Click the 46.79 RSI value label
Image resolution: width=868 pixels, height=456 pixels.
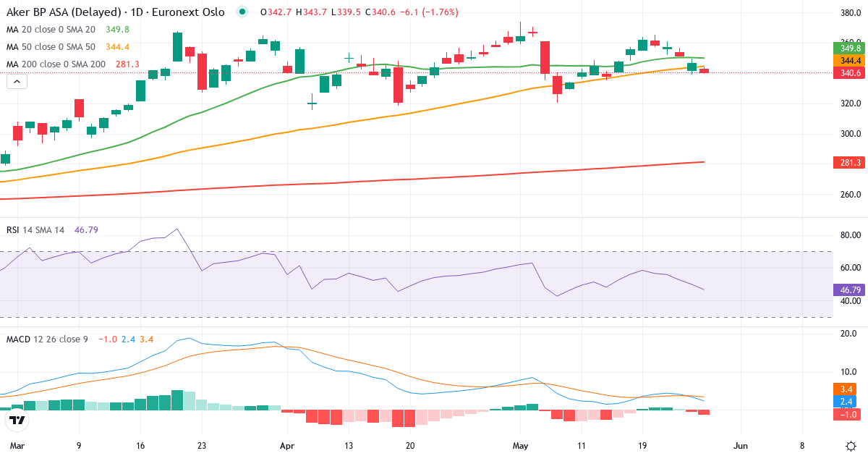(x=851, y=290)
